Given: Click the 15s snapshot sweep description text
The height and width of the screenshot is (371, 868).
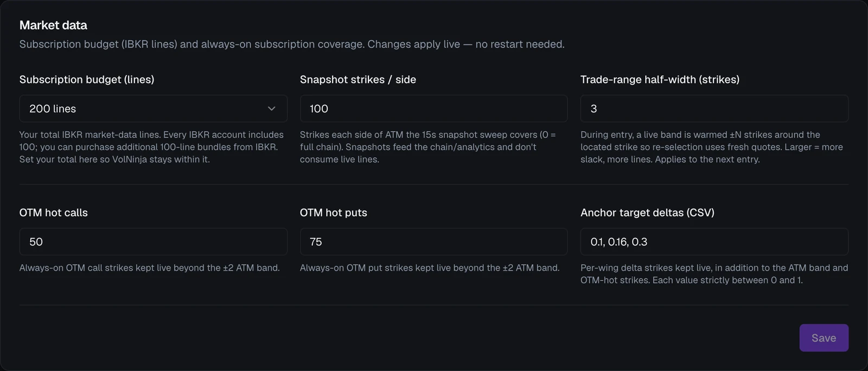Looking at the screenshot, I should coord(428,147).
